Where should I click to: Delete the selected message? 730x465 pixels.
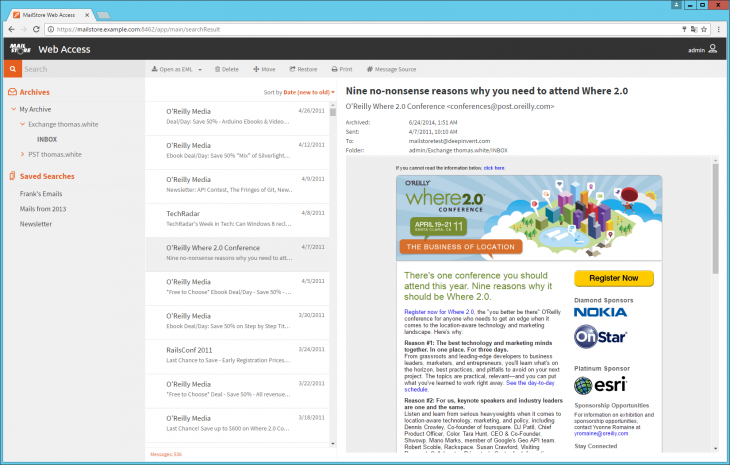pos(227,69)
